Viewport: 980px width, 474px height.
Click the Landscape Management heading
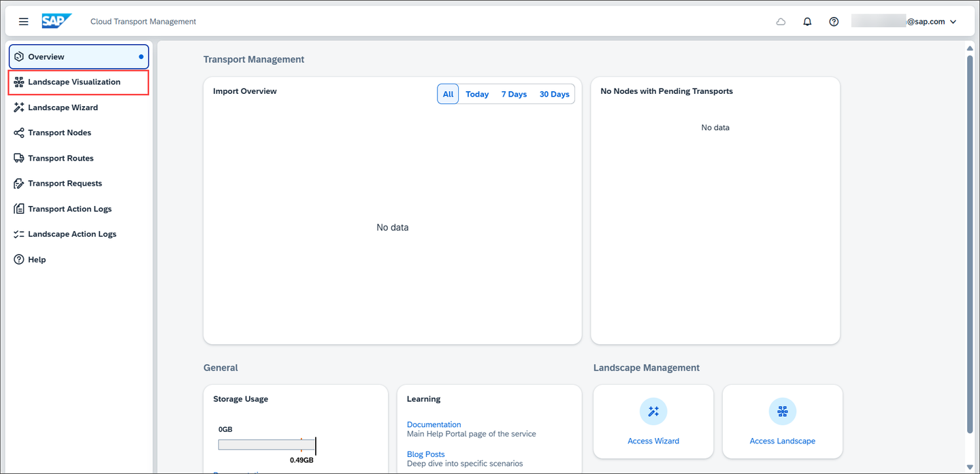pyautogui.click(x=647, y=368)
